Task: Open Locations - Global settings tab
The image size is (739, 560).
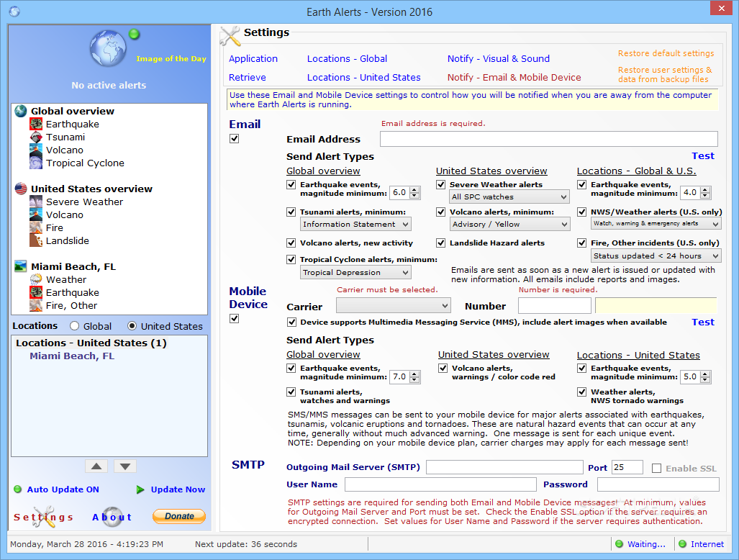Action: pyautogui.click(x=348, y=59)
